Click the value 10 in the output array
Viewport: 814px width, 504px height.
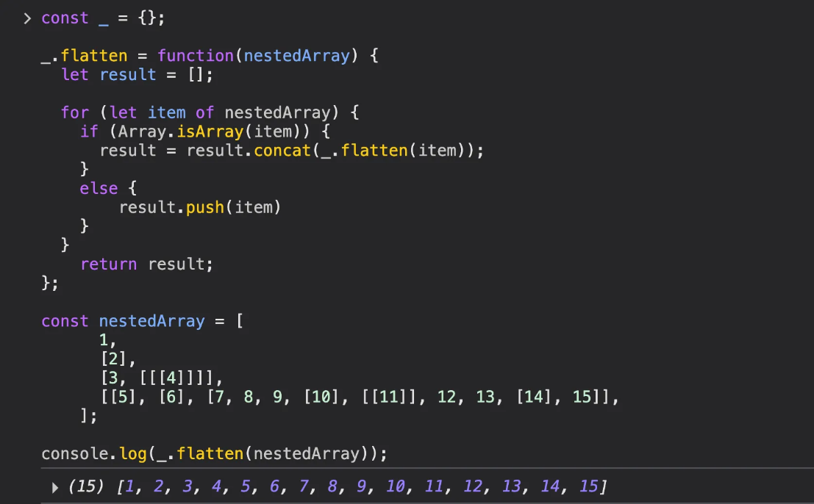(x=396, y=486)
